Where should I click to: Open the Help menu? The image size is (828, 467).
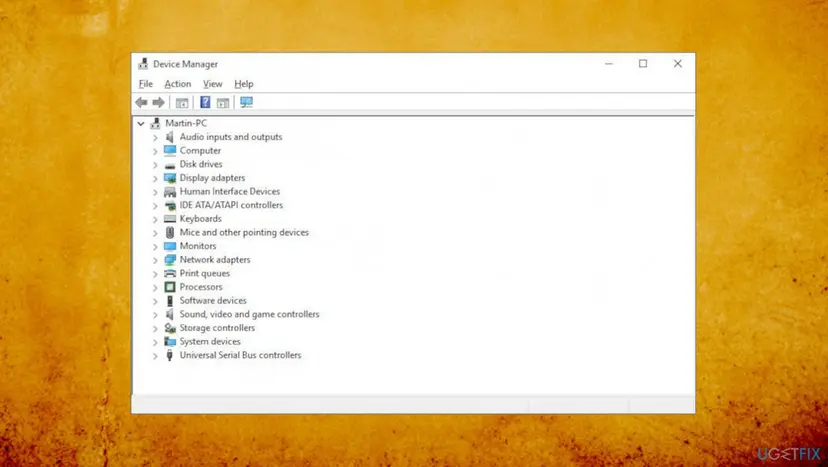(243, 84)
